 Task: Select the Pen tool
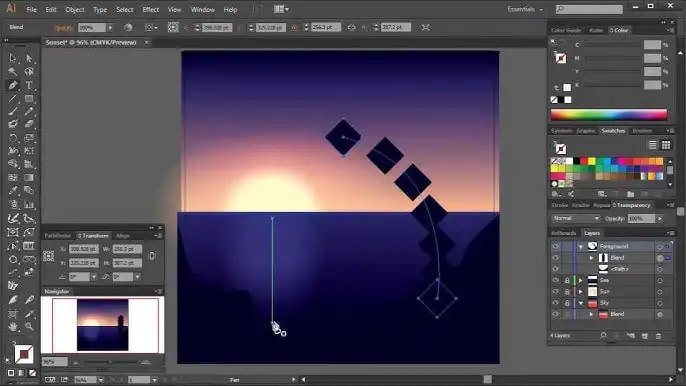(x=13, y=85)
